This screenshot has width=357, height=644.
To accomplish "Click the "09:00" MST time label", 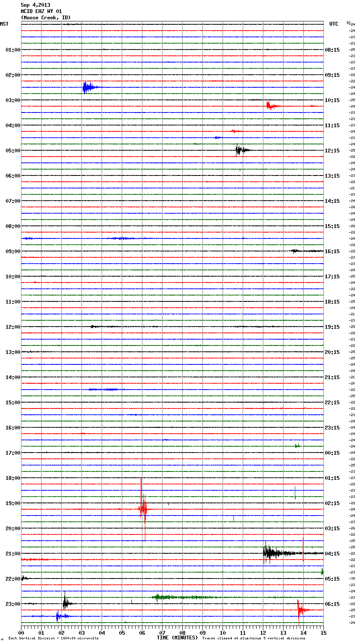I will click(x=13, y=251).
